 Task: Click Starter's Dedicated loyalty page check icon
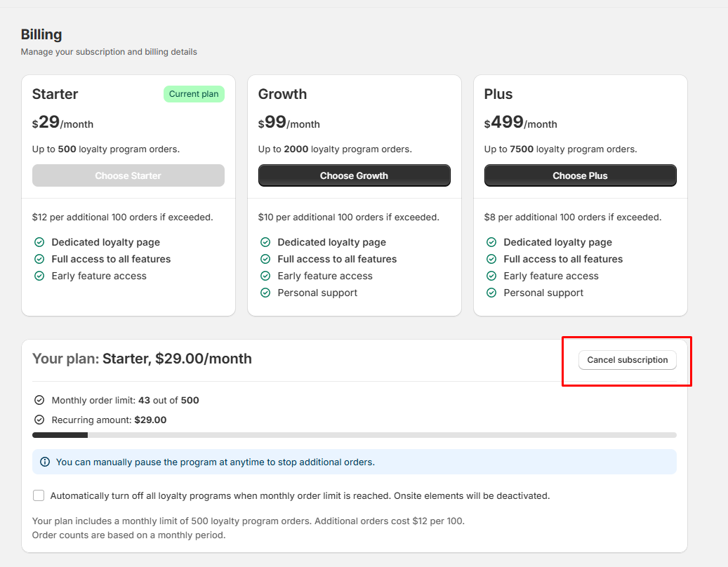pos(39,242)
